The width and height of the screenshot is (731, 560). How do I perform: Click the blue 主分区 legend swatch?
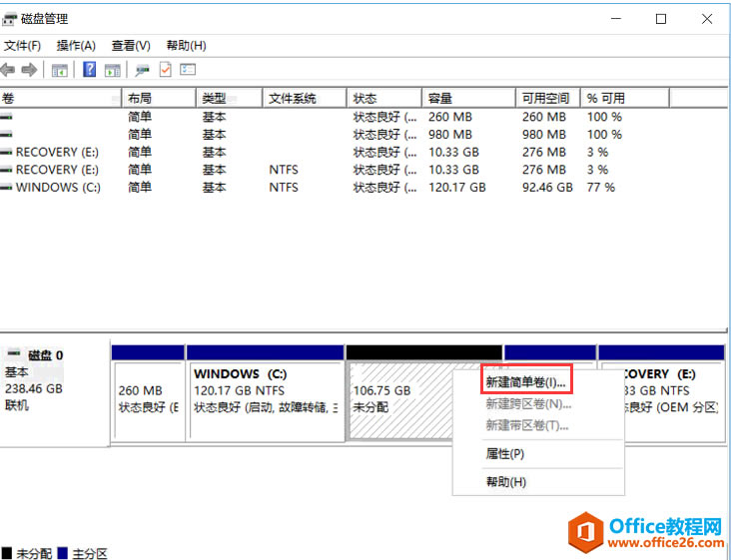pos(63,553)
